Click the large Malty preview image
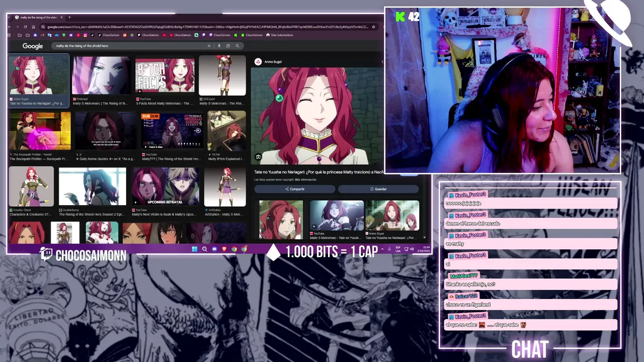The image size is (644, 362). coord(316,116)
